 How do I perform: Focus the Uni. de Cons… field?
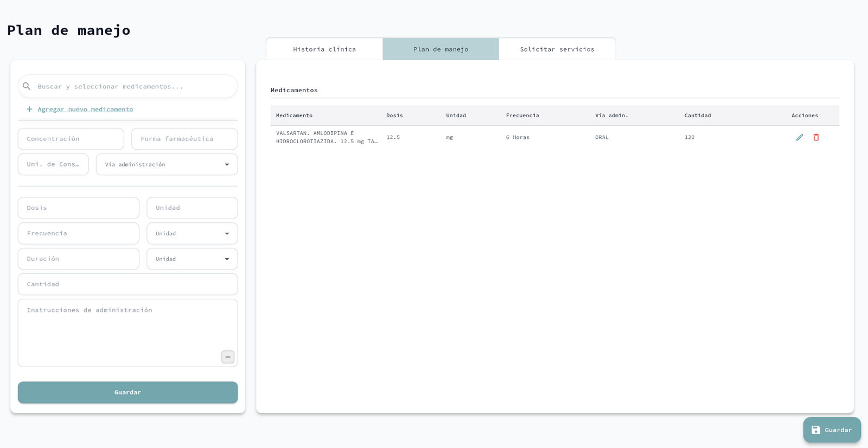pos(53,164)
